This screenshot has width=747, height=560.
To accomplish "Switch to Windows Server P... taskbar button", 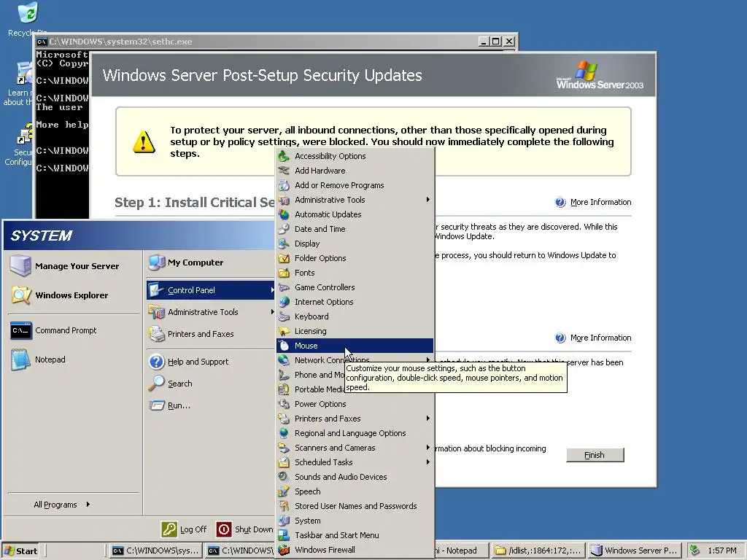I will tap(635, 551).
